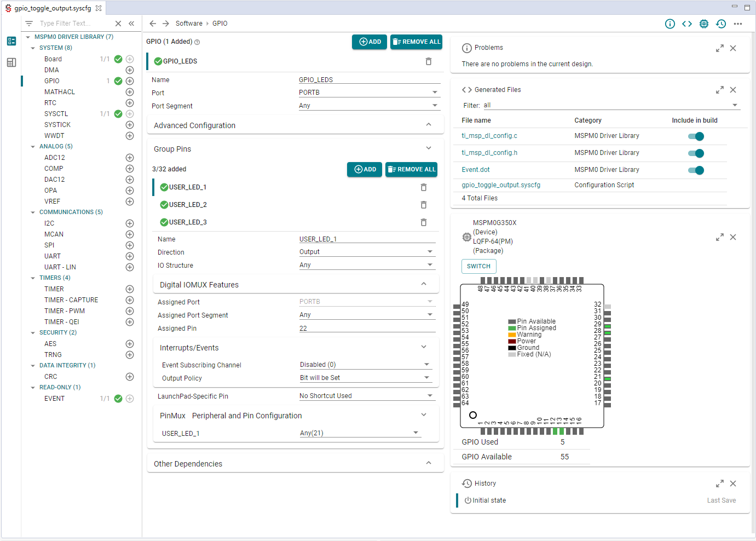Delete USER_LED_3 pin with trash icon
Viewport: 756px width, 541px height.
[x=424, y=222]
